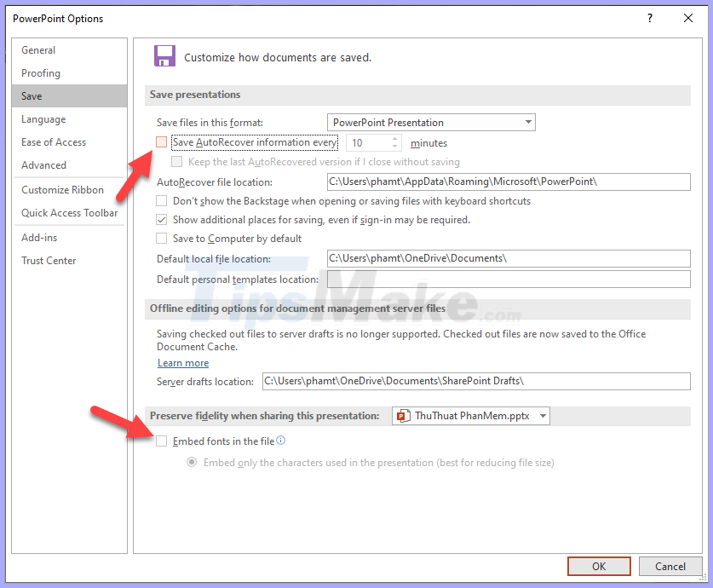The width and height of the screenshot is (713, 588).
Task: Uncheck Show additional places for saving
Action: click(161, 219)
